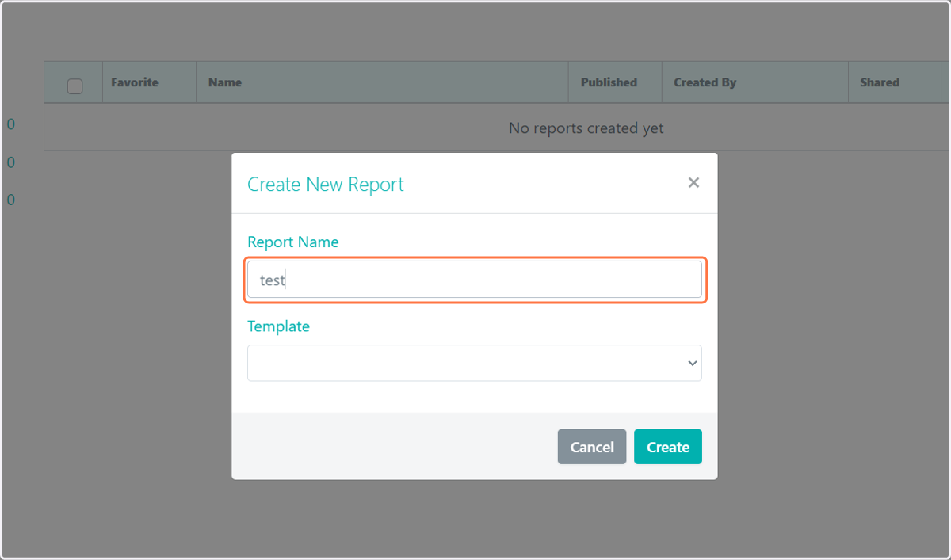Click the Cancel button

(x=592, y=447)
